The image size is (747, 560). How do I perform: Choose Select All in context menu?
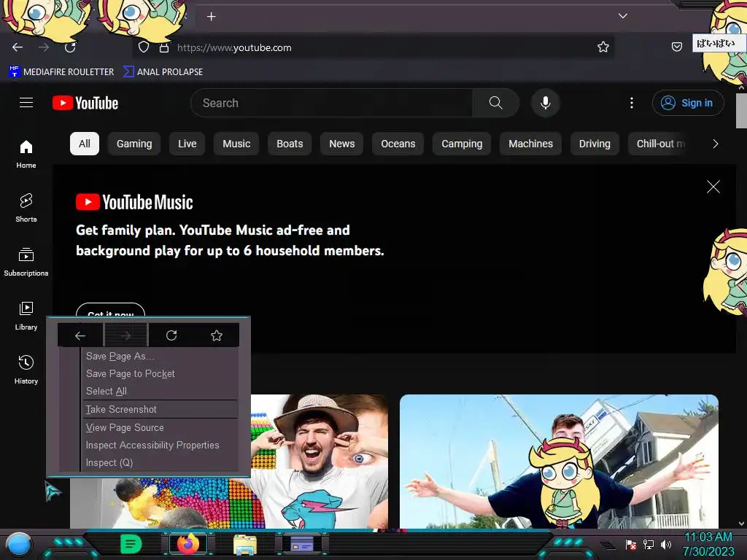pos(160,391)
